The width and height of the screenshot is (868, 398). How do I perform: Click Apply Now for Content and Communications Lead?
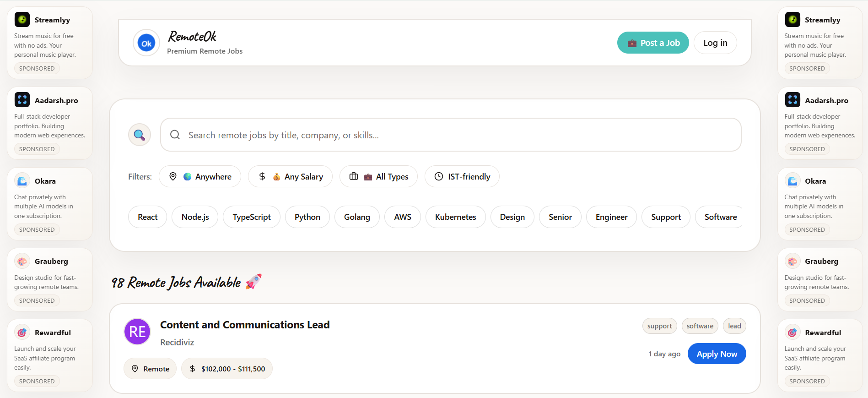717,354
